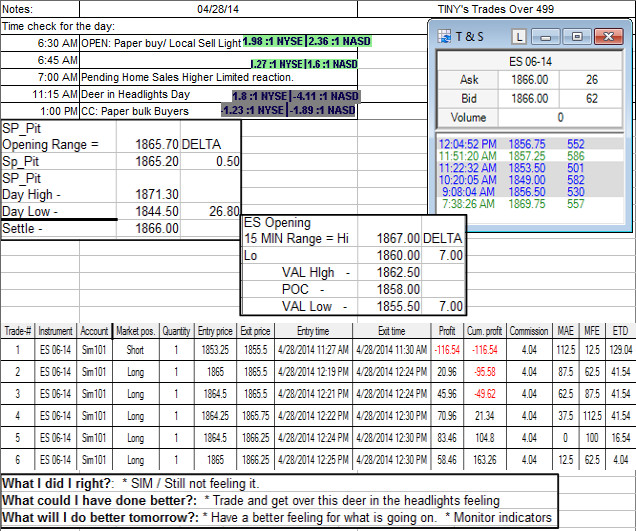The width and height of the screenshot is (636, 531).
Task: Click the Volume value 0 in T & S
Action: [560, 118]
